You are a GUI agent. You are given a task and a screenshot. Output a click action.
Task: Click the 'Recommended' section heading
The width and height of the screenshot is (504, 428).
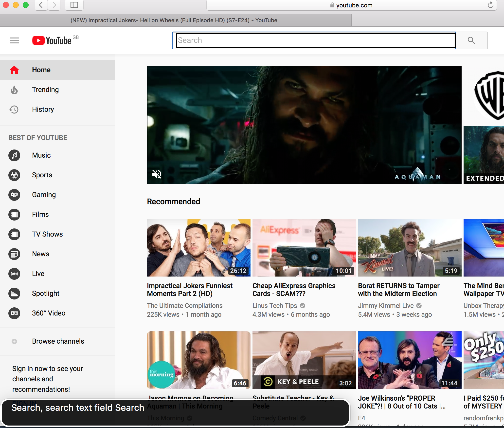[174, 202]
